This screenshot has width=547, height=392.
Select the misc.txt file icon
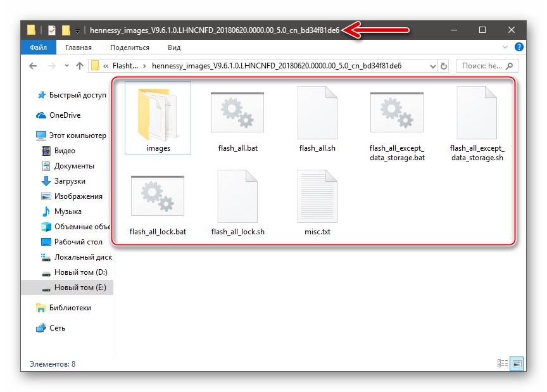point(317,196)
